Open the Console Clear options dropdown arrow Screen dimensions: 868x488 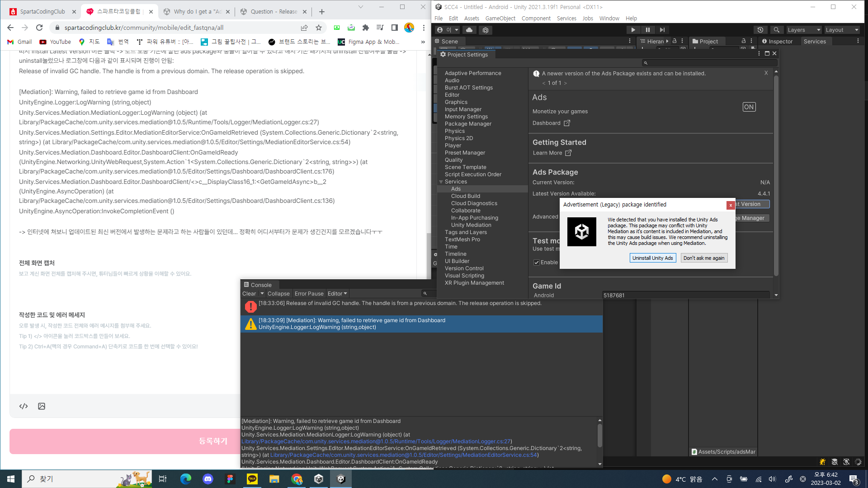[x=262, y=294]
